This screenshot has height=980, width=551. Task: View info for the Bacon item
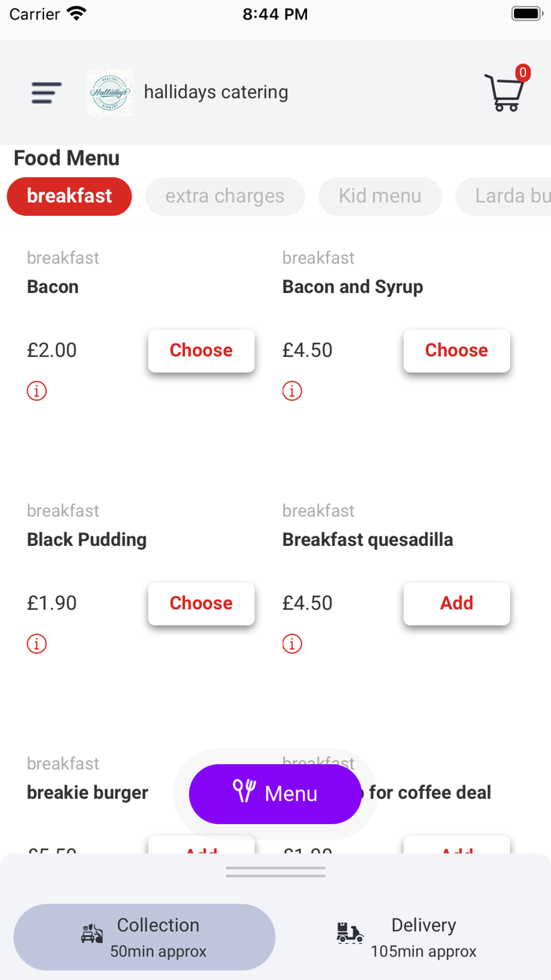coord(36,390)
